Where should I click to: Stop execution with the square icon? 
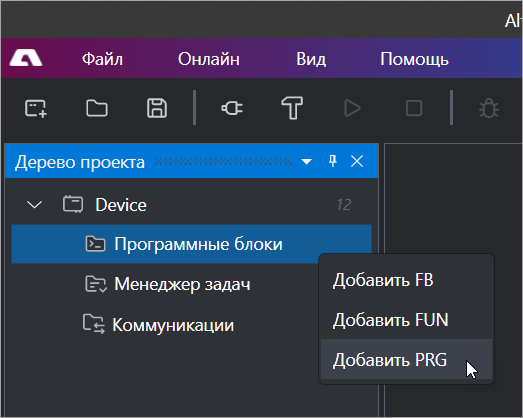coord(414,108)
